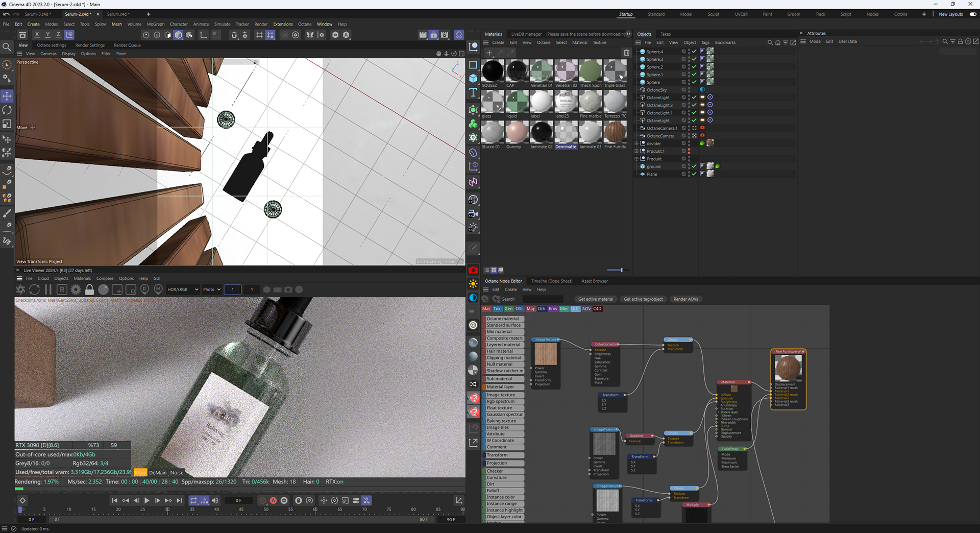980x533 pixels.
Task: Click the pick focus F icon
Action: 144,289
